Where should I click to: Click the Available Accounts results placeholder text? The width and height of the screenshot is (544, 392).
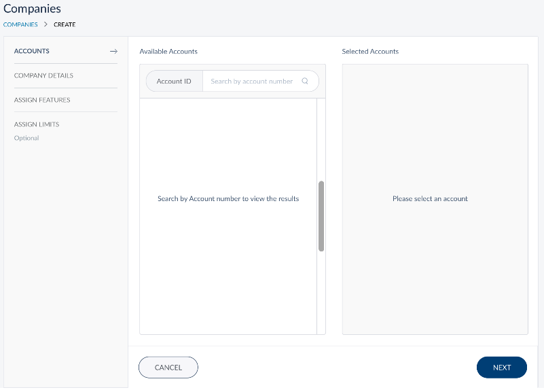click(x=228, y=199)
